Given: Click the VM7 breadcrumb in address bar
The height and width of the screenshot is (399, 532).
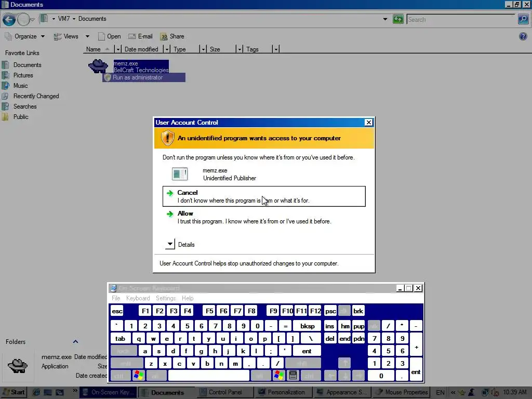Looking at the screenshot, I should coord(64,19).
